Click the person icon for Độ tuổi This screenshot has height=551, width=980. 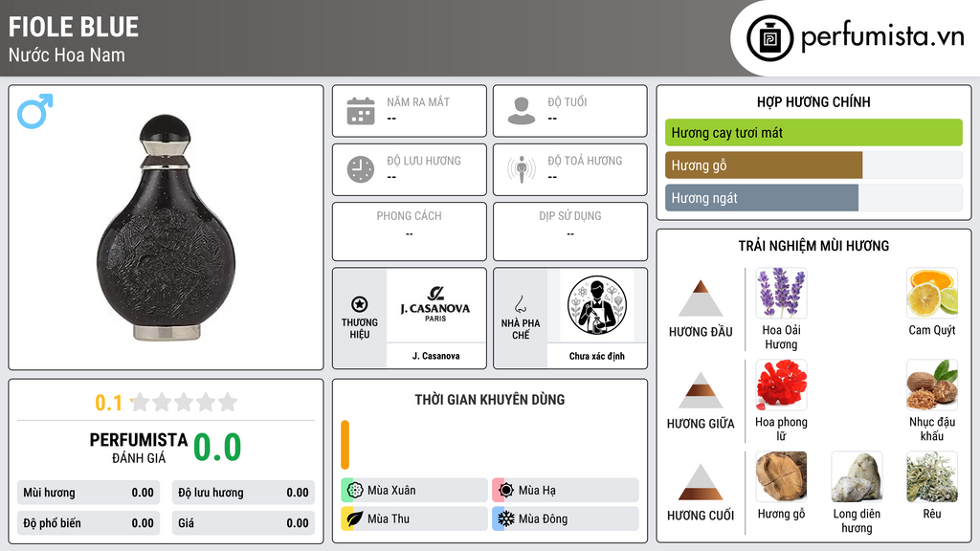(522, 111)
